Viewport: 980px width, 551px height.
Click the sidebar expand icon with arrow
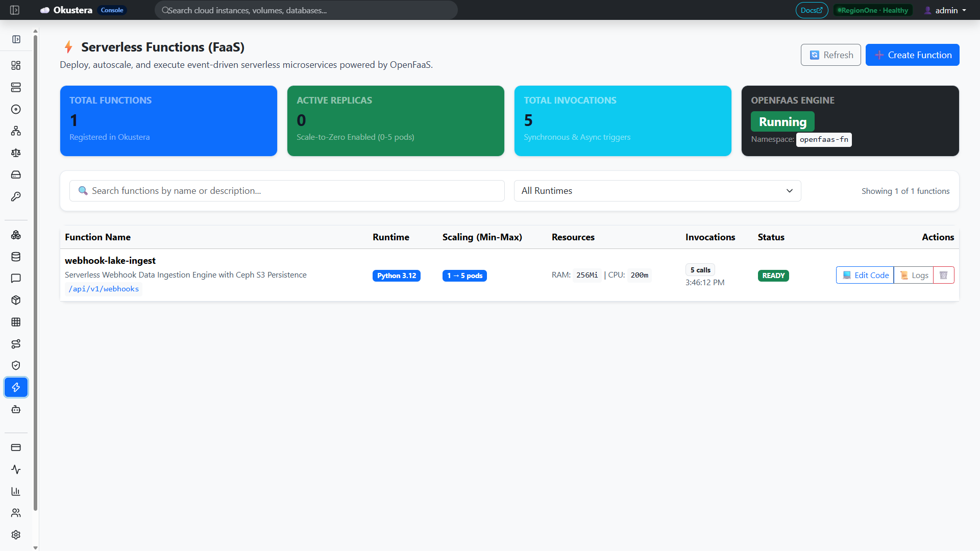(x=16, y=39)
